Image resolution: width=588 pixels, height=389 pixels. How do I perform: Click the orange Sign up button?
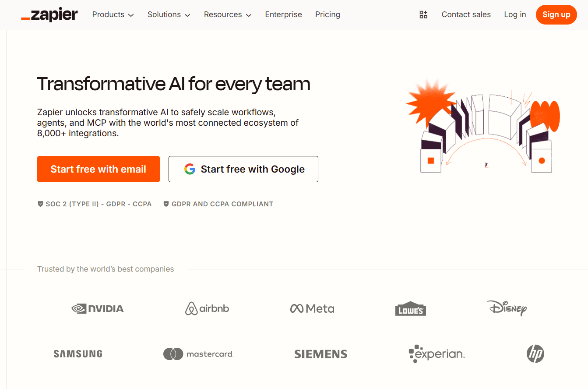[556, 15]
